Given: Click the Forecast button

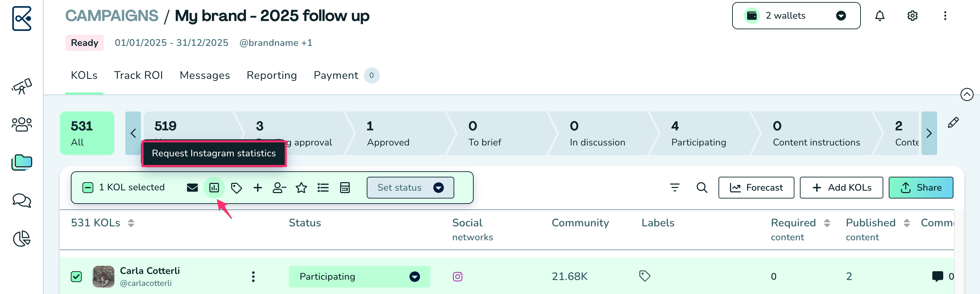Looking at the screenshot, I should 756,188.
